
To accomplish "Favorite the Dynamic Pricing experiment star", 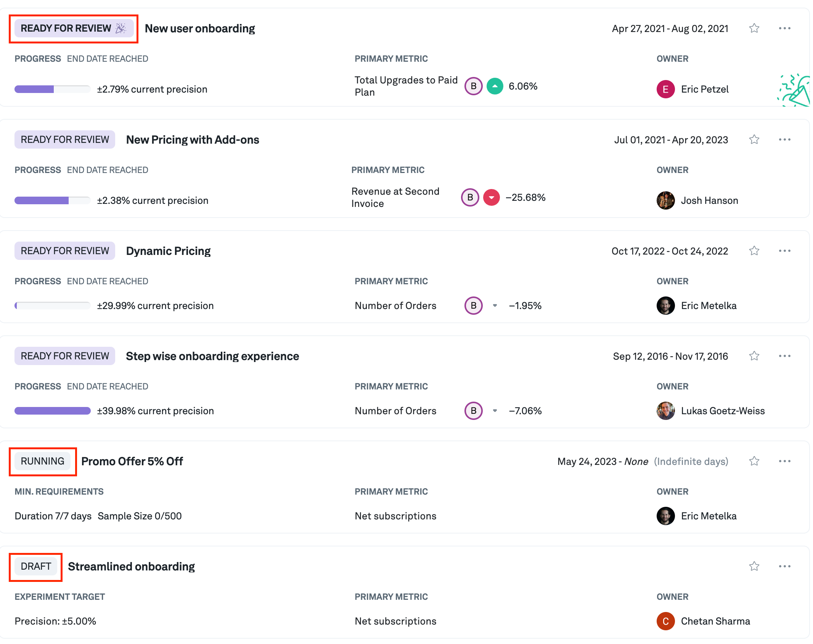I will (754, 251).
